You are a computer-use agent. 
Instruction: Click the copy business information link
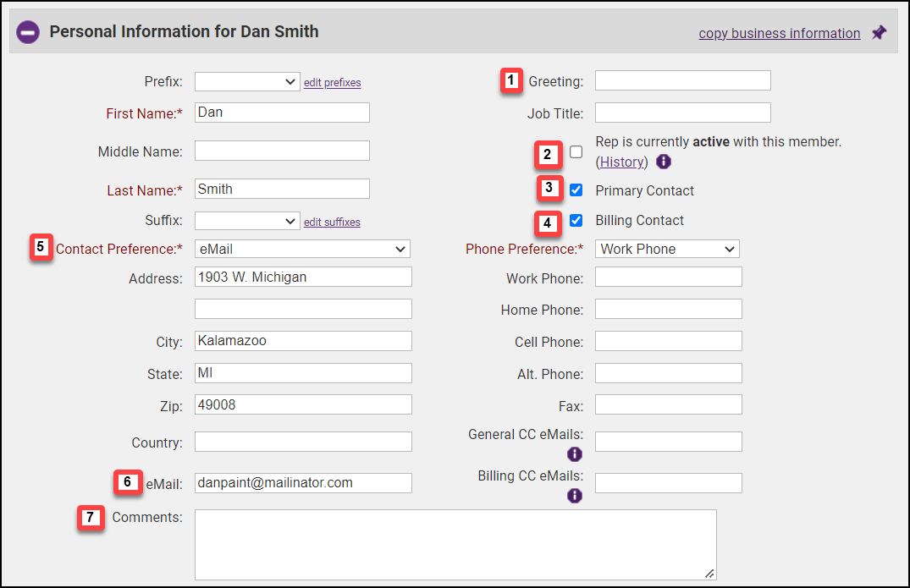pyautogui.click(x=779, y=34)
